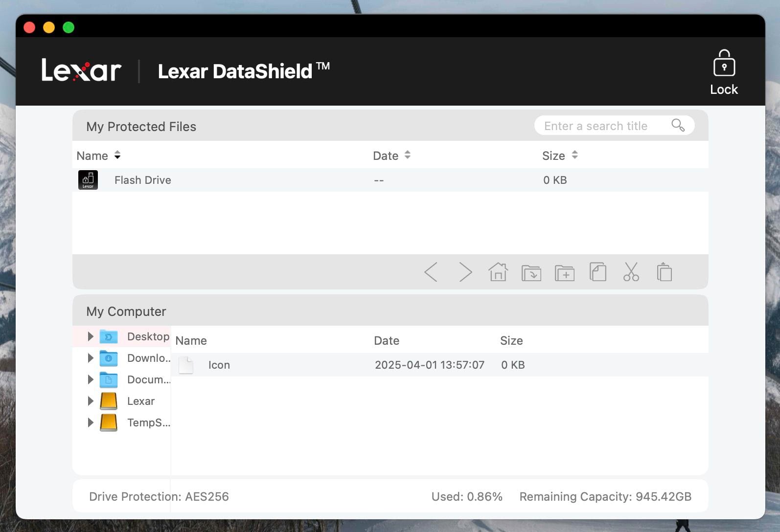Expand the Desktop tree folder
The height and width of the screenshot is (532, 780).
tap(91, 336)
